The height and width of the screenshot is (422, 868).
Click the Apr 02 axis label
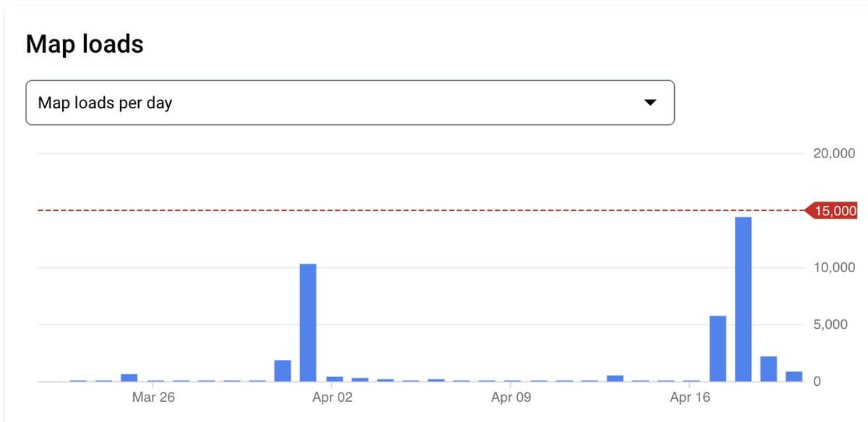(333, 397)
